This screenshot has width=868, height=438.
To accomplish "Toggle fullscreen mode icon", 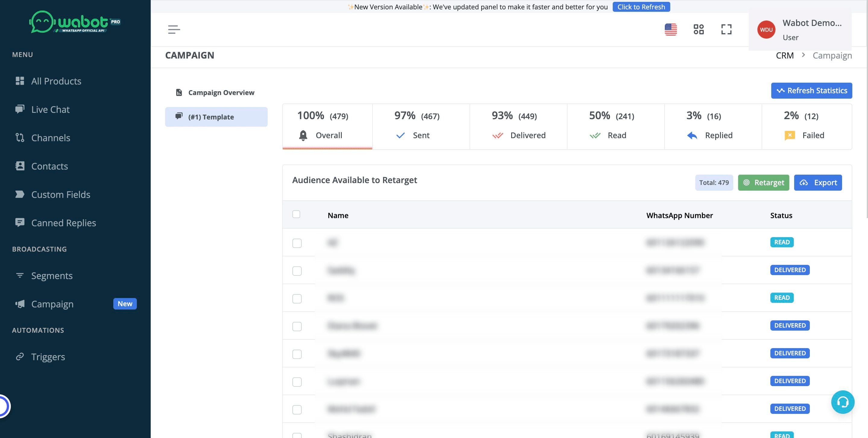I will (726, 29).
